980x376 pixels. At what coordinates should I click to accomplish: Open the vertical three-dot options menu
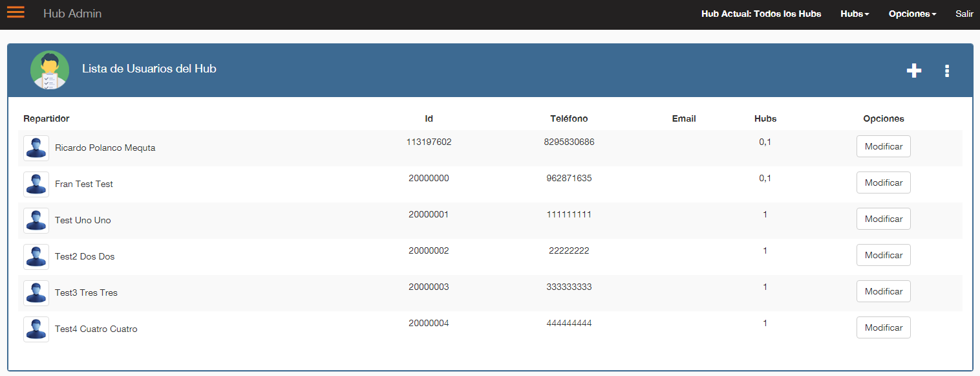click(947, 71)
